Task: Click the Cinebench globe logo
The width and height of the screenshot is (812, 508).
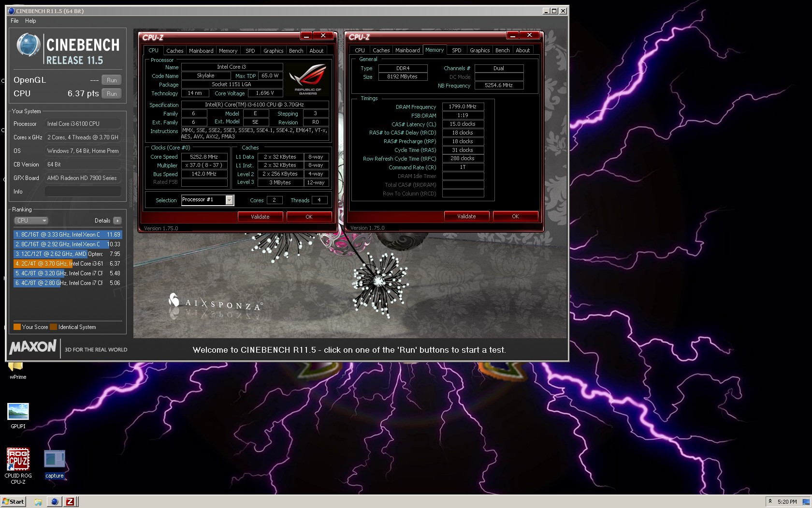Action: tap(28, 45)
